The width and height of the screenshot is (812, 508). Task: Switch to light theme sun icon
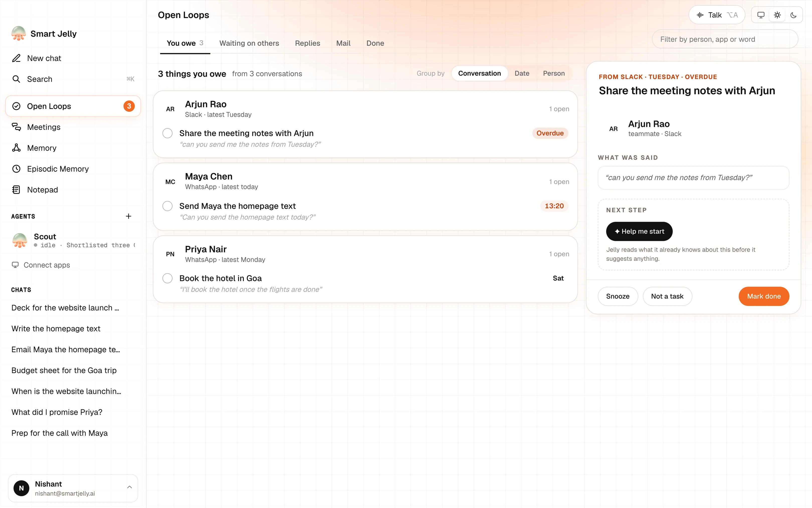coord(777,15)
